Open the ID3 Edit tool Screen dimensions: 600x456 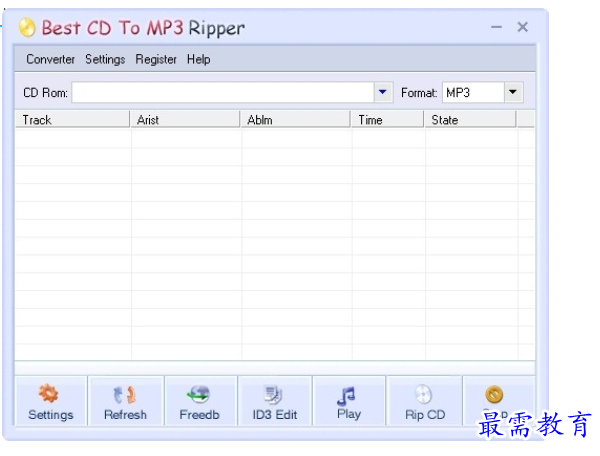click(x=275, y=401)
